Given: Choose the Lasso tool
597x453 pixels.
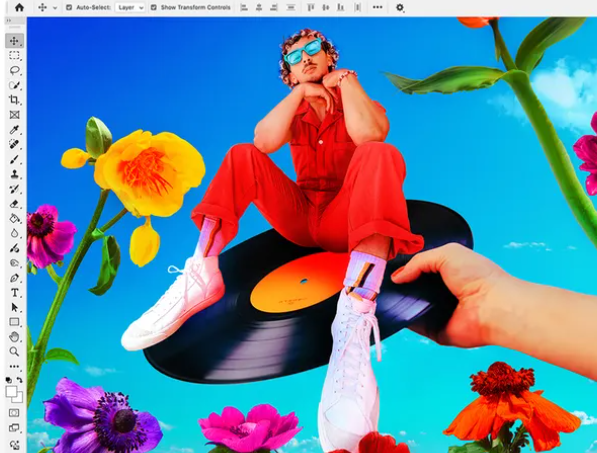Looking at the screenshot, I should point(14,70).
